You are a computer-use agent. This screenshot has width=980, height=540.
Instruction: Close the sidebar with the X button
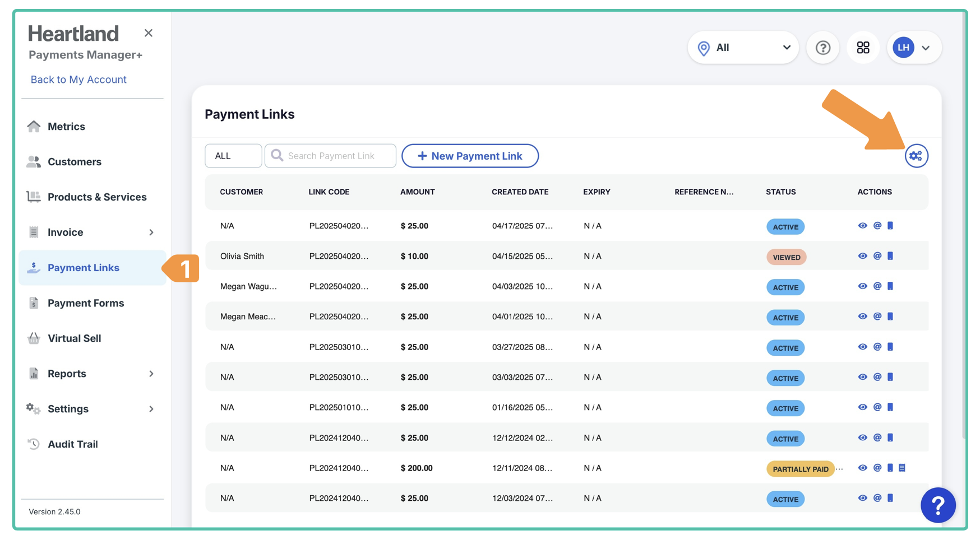(x=148, y=33)
